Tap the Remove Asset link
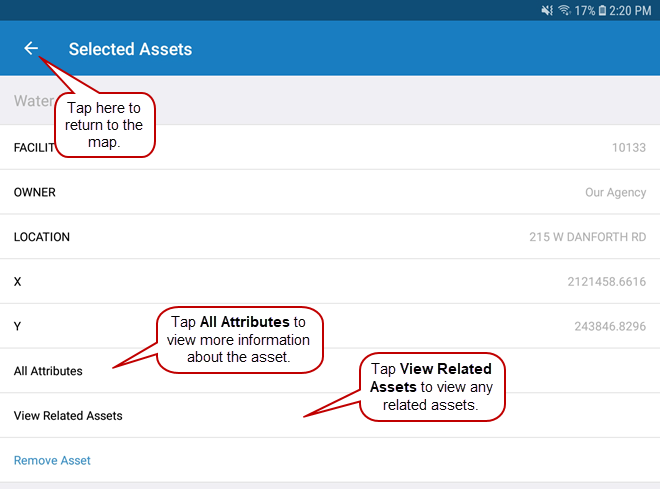The image size is (660, 489). (x=52, y=461)
